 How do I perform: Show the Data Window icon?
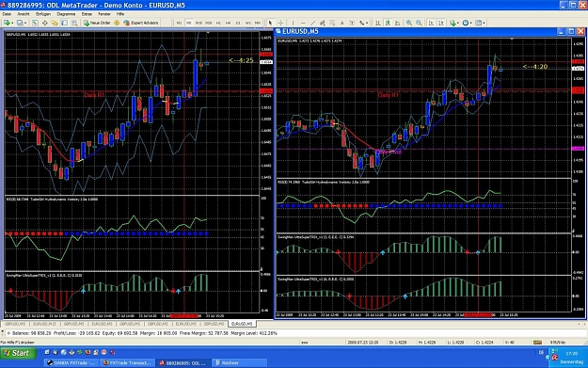(x=44, y=23)
